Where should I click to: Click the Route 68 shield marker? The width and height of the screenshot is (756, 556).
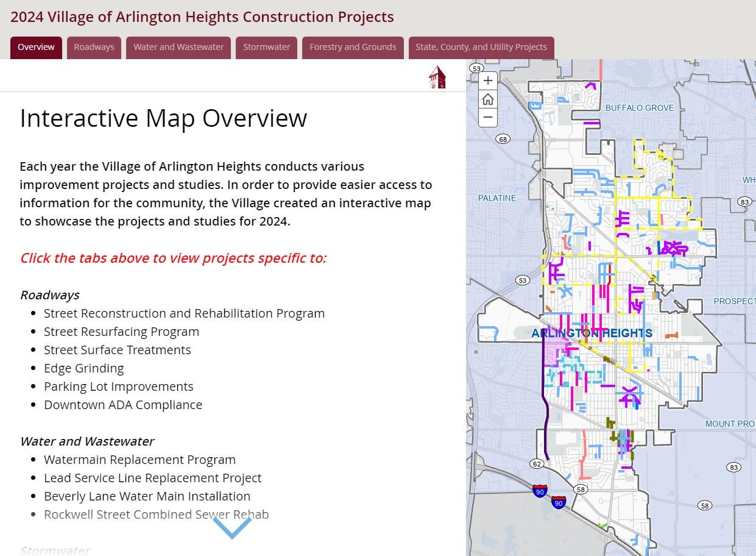(502, 139)
